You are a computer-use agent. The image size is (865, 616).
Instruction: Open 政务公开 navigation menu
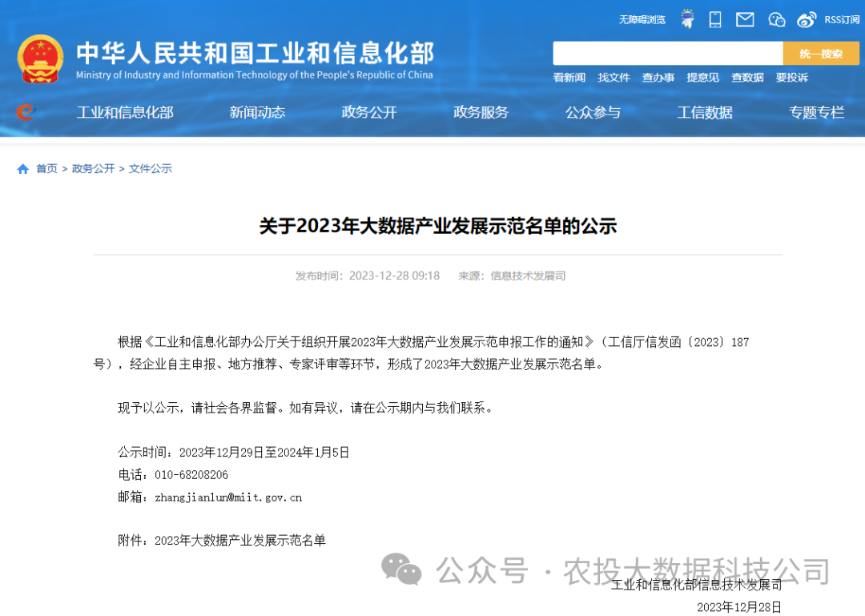click(x=369, y=113)
